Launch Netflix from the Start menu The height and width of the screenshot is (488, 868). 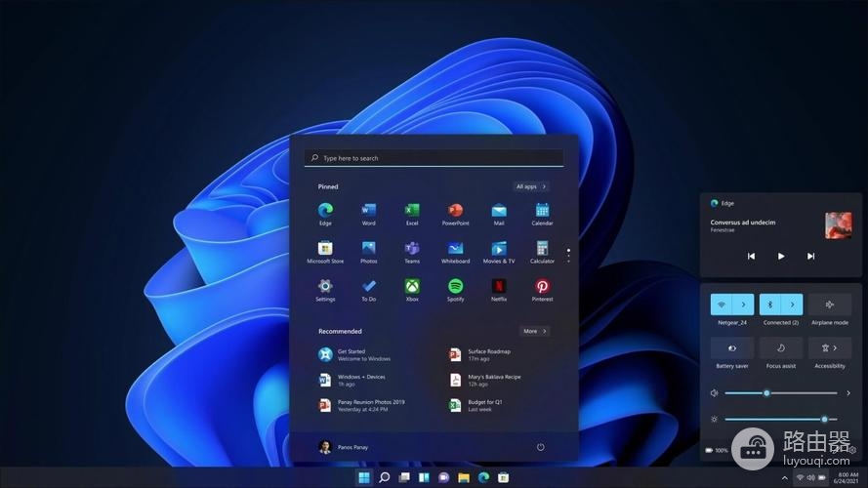499,287
